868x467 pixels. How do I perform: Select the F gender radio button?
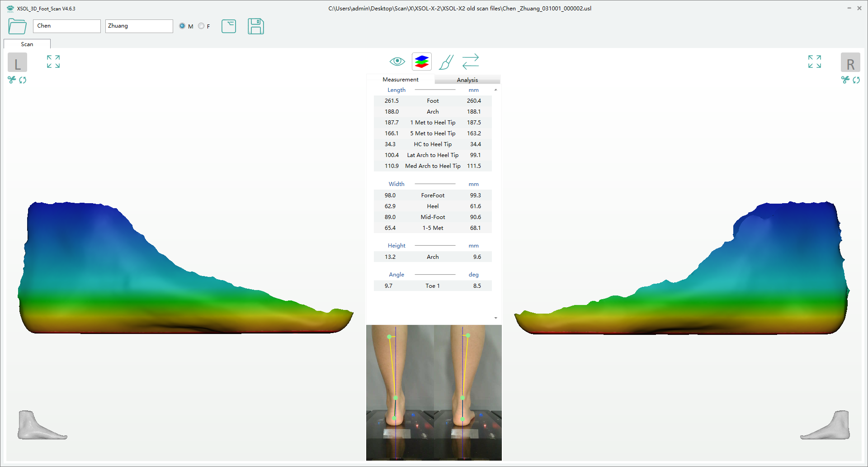(201, 26)
